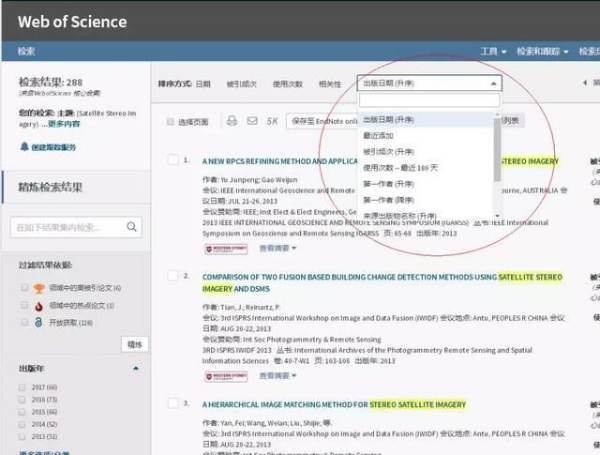This screenshot has height=455, width=600.
Task: Click the sort list scrollbar thumb
Action: pos(497,148)
